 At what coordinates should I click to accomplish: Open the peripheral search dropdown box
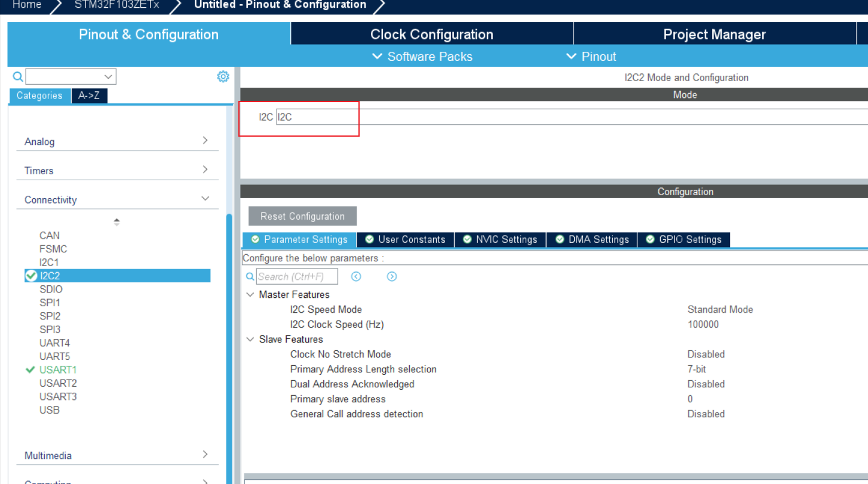70,76
